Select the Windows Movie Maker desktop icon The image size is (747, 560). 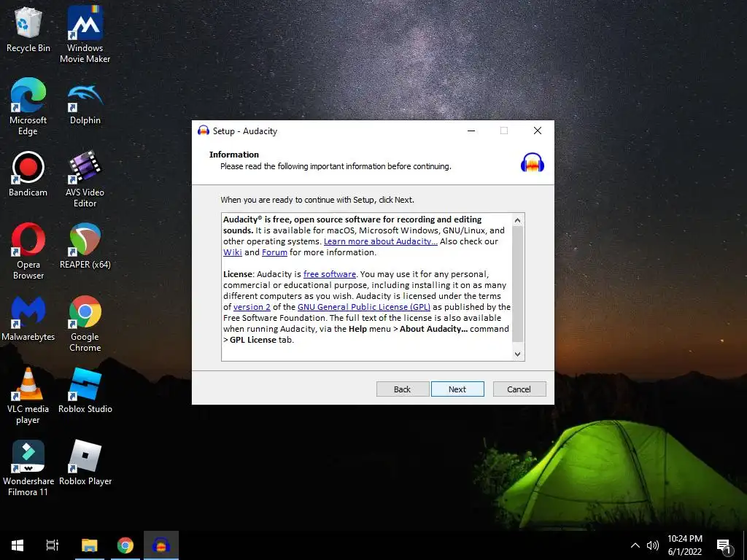[x=85, y=36]
